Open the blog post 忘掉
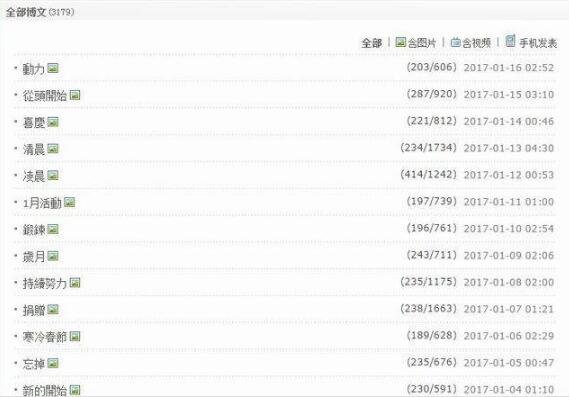The height and width of the screenshot is (397, 569). (x=34, y=364)
